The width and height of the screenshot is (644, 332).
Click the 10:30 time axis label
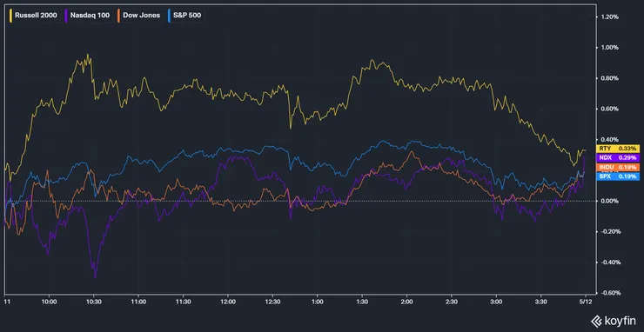pos(94,302)
